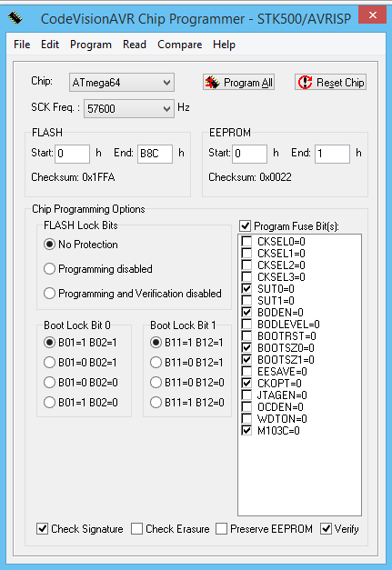
Task: Select B11=0 B12=1 boot lock option
Action: [x=156, y=363]
